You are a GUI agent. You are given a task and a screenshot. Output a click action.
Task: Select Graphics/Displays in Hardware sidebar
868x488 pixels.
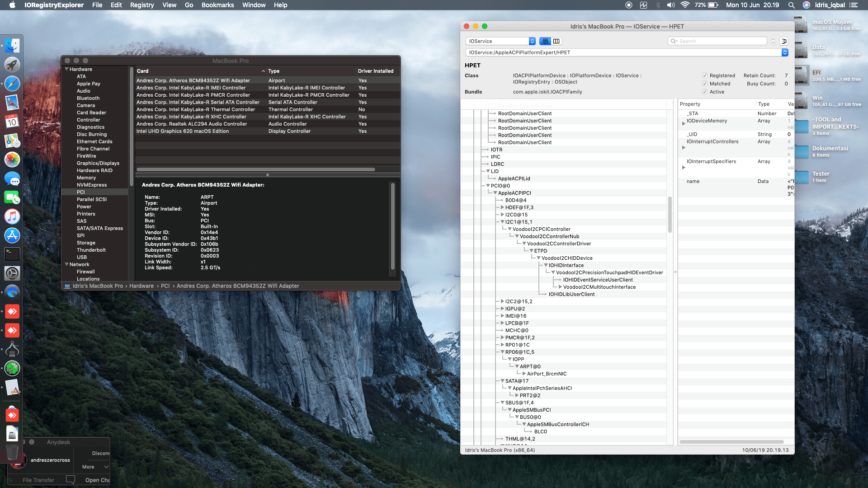(x=98, y=163)
